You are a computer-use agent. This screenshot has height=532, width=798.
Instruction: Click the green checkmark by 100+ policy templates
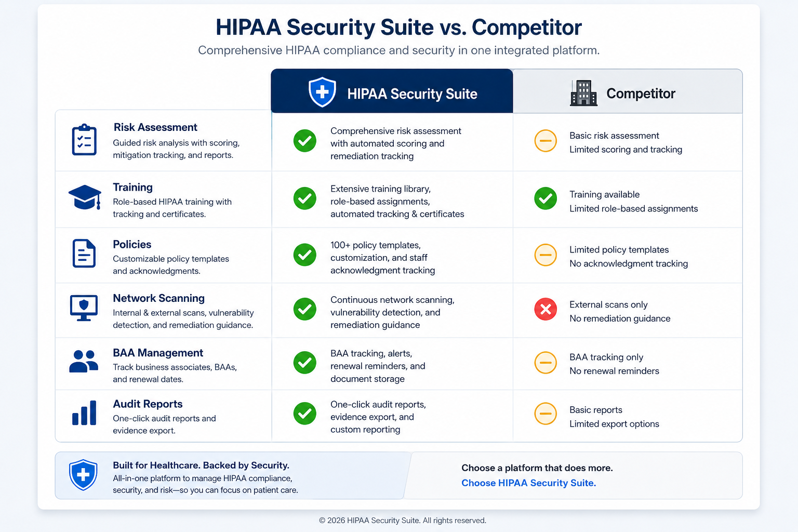pos(305,255)
